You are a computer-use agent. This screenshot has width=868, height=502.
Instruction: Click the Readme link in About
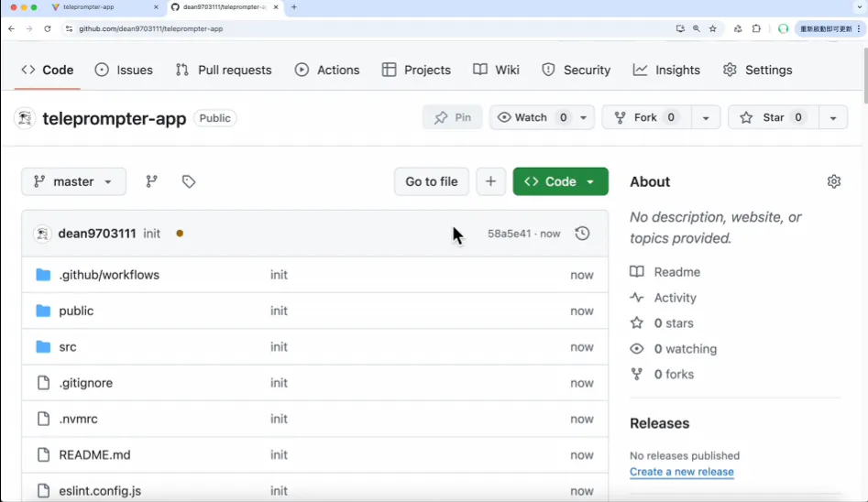(x=676, y=272)
